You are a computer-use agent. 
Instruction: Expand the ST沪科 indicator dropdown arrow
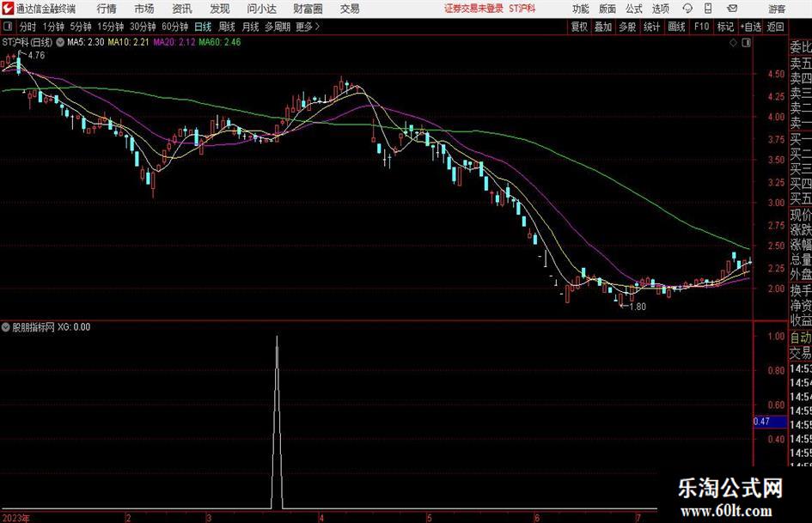coord(60,42)
